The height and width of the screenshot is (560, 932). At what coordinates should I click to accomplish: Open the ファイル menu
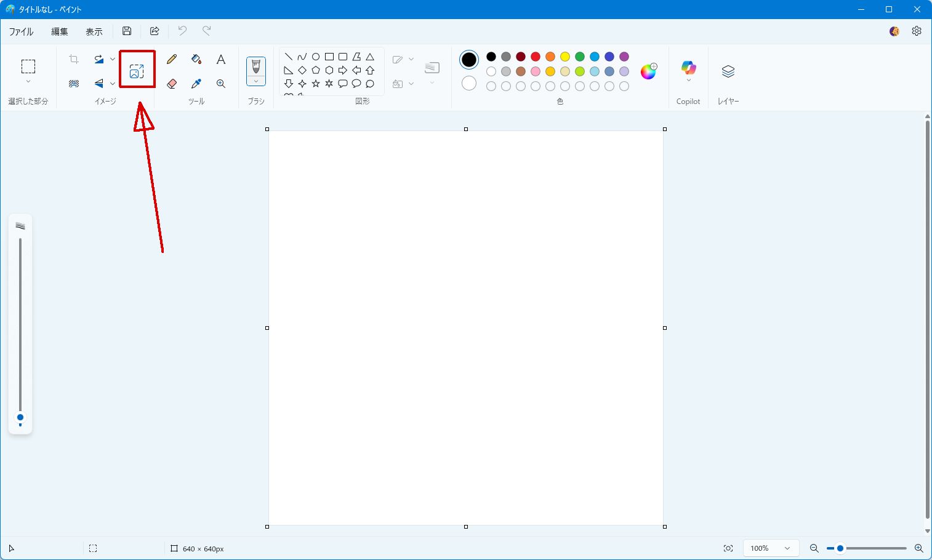21,31
